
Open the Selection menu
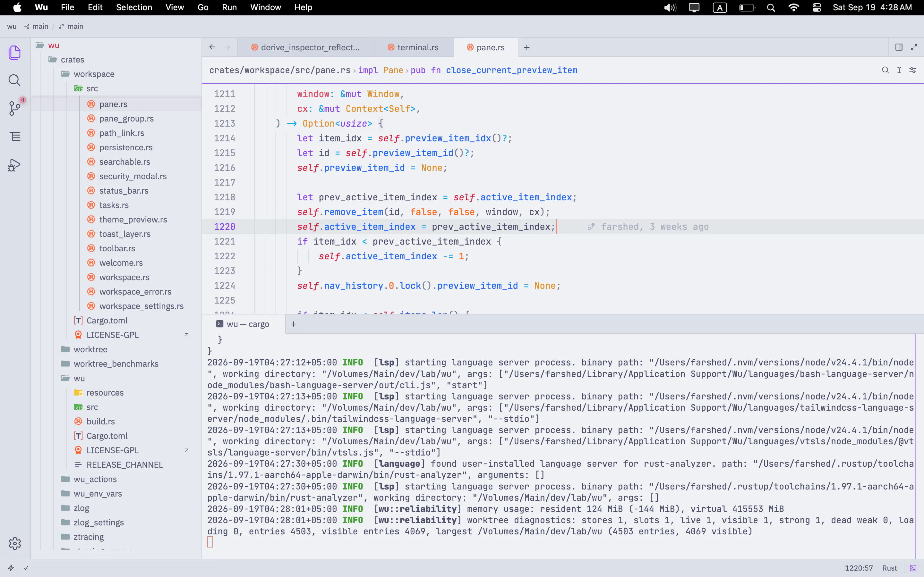[134, 7]
